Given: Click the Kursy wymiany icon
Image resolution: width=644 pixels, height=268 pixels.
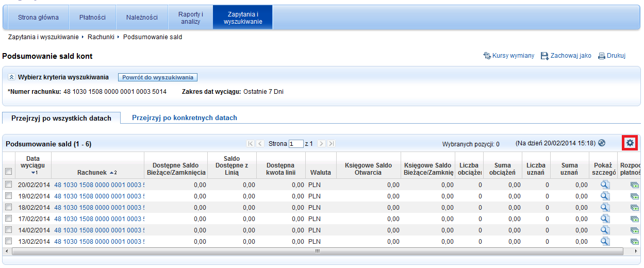Looking at the screenshot, I should pyautogui.click(x=487, y=56).
